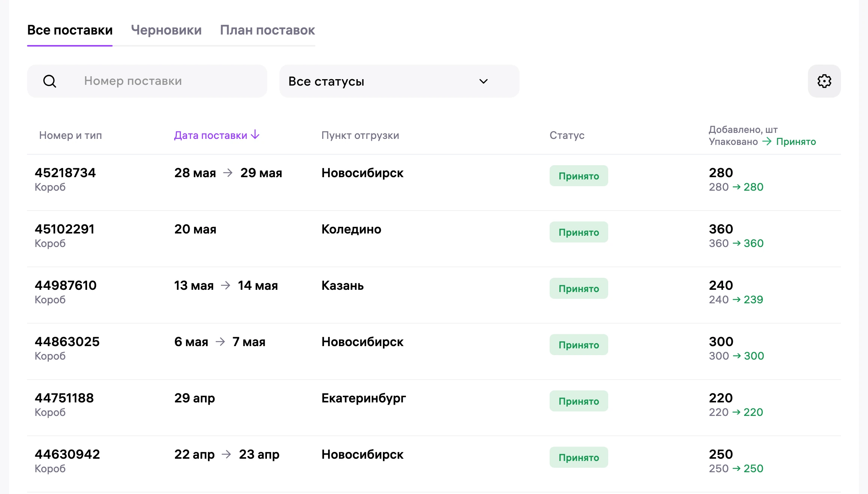
Task: Open the План поставок tab
Action: coord(267,30)
